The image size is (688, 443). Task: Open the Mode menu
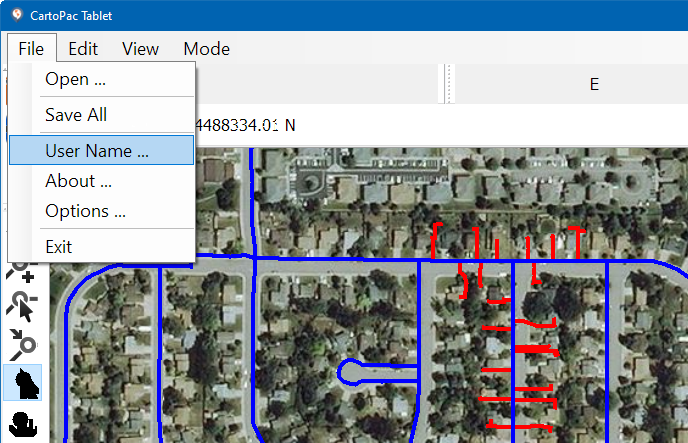(x=206, y=49)
